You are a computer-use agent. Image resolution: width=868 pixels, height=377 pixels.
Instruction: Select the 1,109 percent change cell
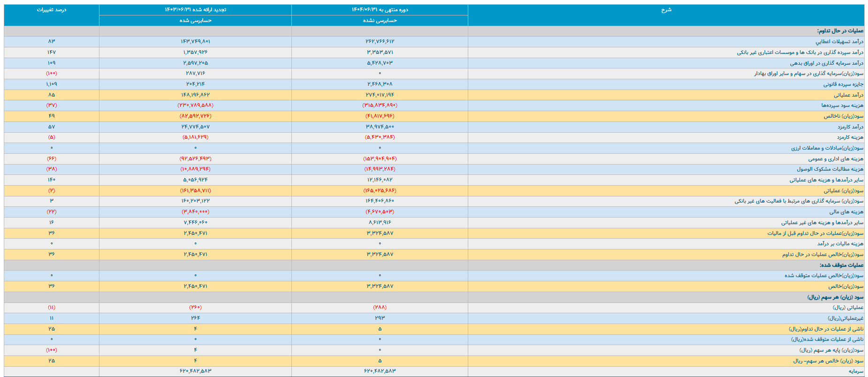coord(52,84)
